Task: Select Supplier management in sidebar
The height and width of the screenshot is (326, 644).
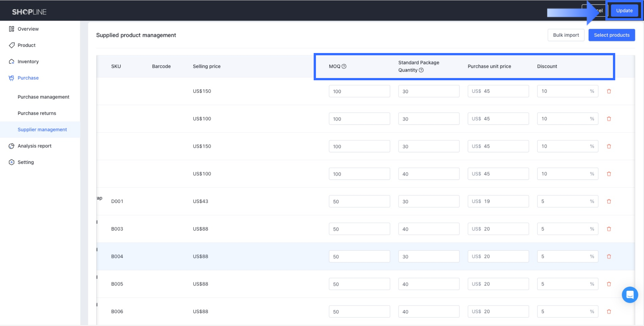Action: (x=42, y=129)
